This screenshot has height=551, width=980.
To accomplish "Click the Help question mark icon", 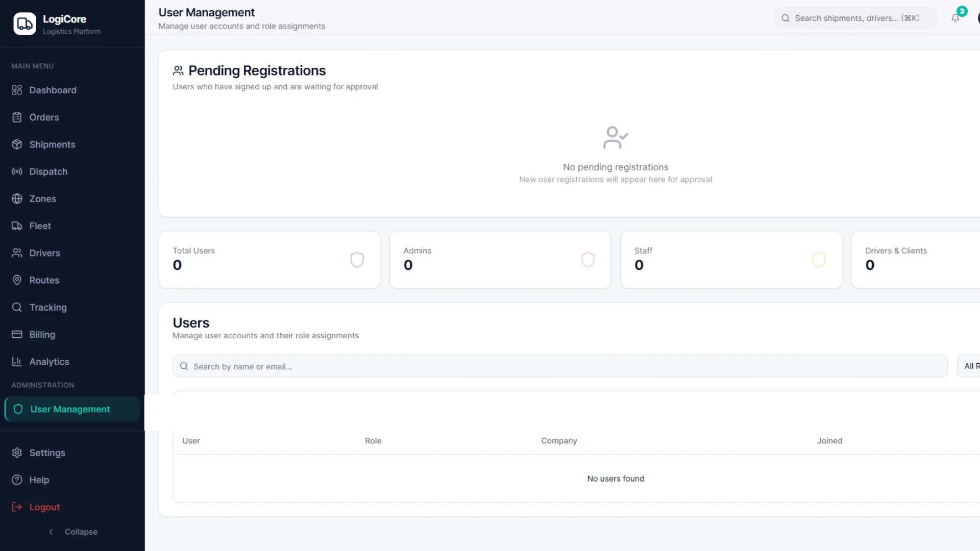I will coord(17,480).
